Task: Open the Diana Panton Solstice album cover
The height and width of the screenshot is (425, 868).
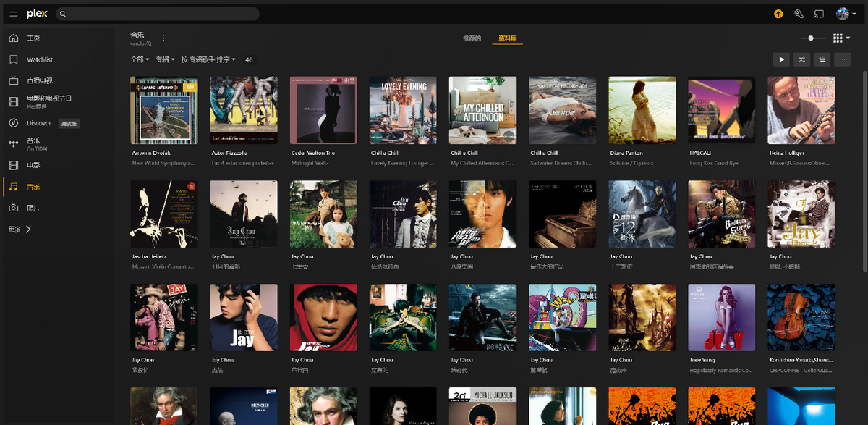Action: click(642, 110)
